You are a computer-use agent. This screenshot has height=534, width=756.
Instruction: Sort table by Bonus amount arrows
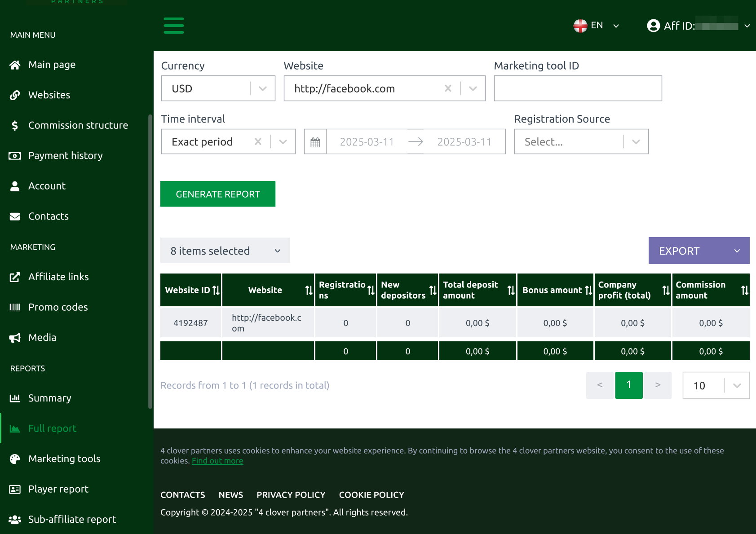point(588,290)
